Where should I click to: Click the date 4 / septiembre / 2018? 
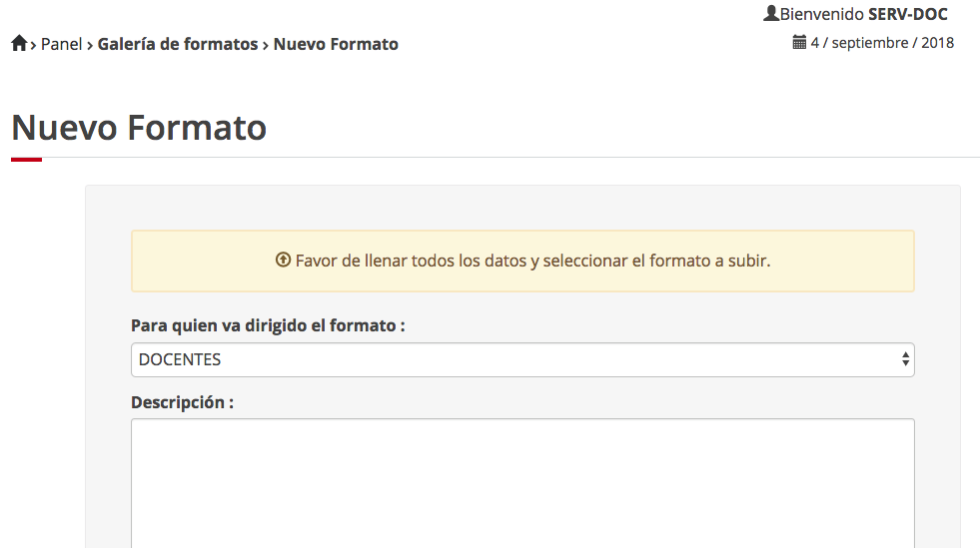(882, 43)
